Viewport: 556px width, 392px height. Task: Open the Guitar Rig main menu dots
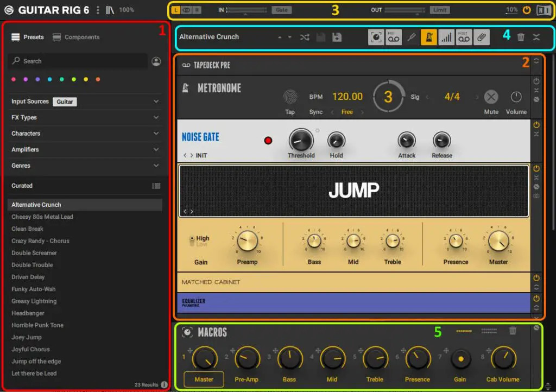[x=98, y=10]
